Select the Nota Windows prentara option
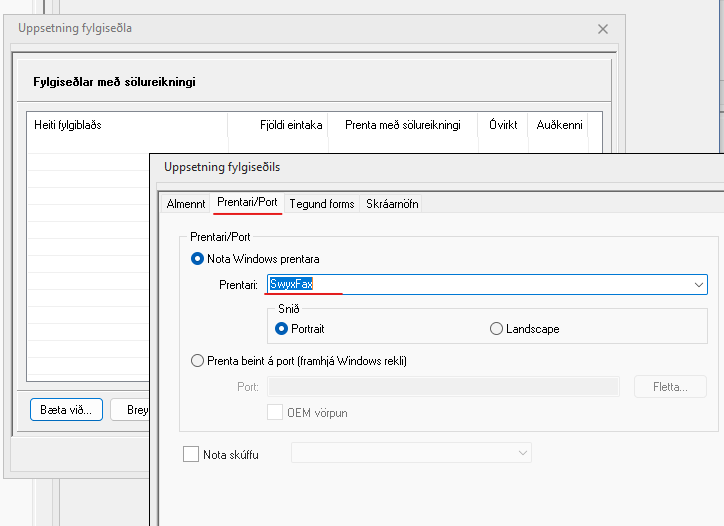The width and height of the screenshot is (724, 526). pos(198,259)
